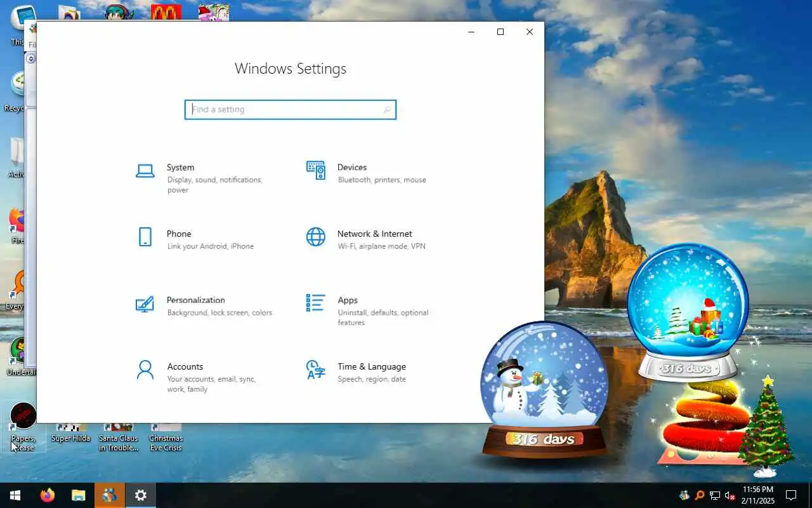
Task: Select the Settings gear on the taskbar
Action: coord(141,495)
